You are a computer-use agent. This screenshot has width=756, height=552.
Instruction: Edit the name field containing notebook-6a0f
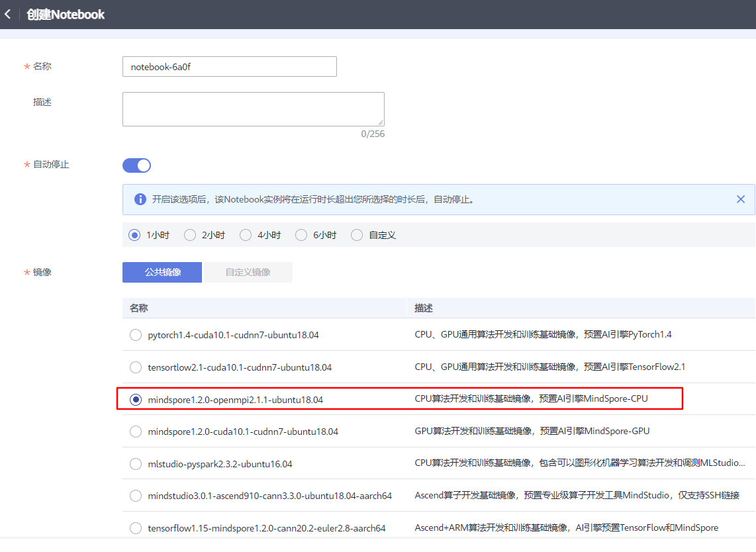(230, 67)
